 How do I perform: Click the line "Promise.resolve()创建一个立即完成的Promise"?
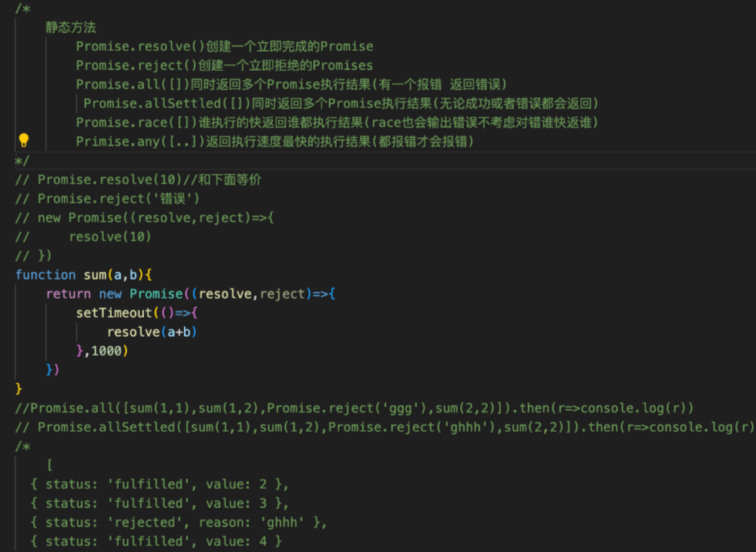[225, 46]
